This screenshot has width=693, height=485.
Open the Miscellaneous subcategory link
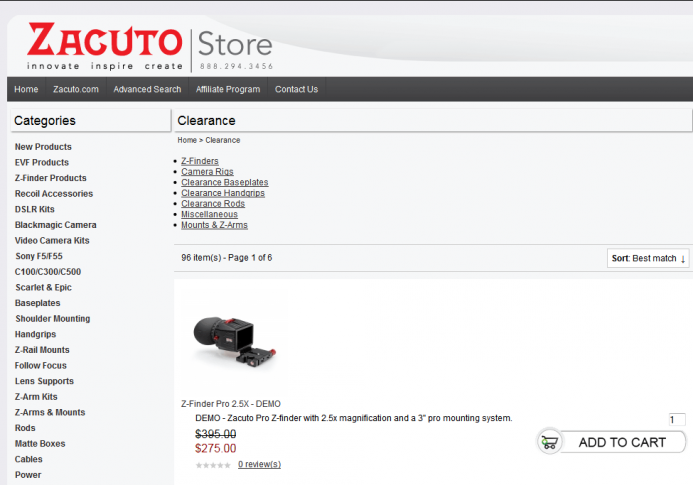click(209, 214)
